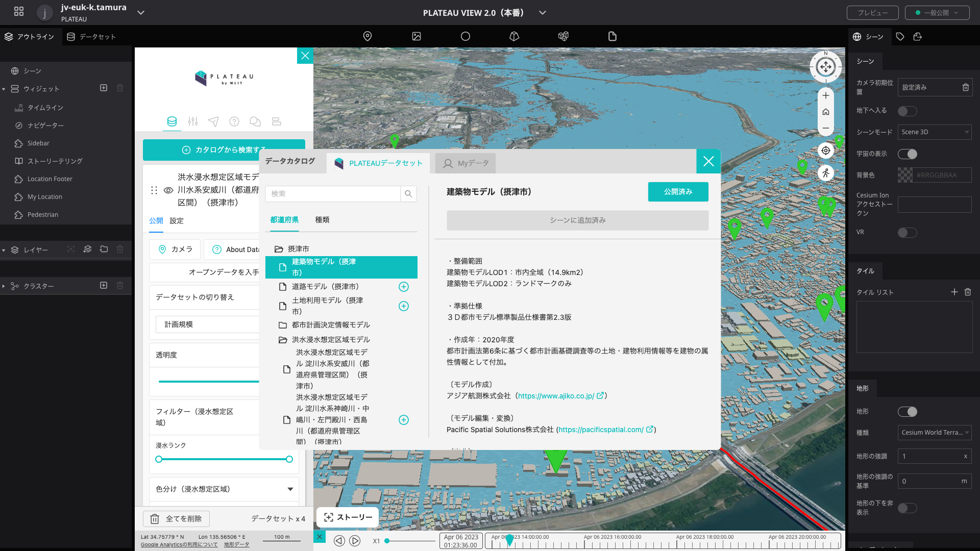Screen dimensions: 980x551
Task: Activate the pedestrian walking icon
Action: click(825, 173)
